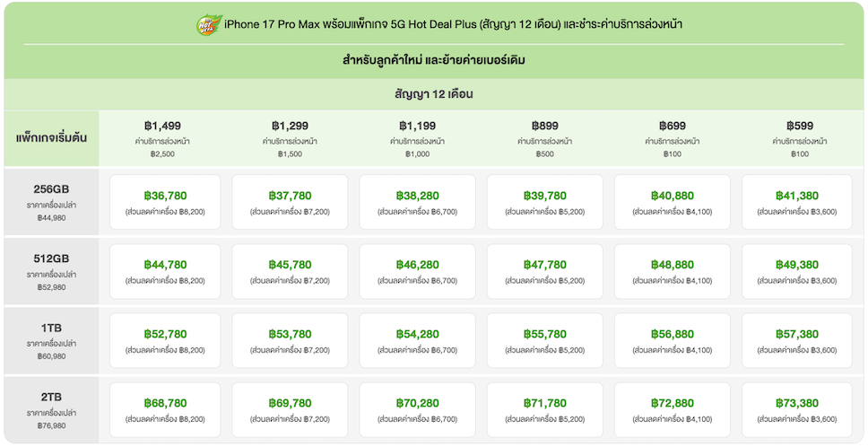Select the ฿40,880 price card
Image resolution: width=868 pixels, height=447 pixels.
672,202
